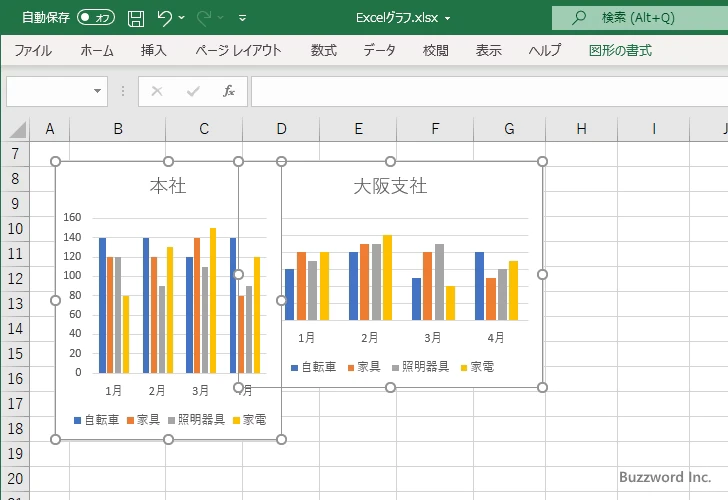Expand the Name Box dropdown arrow
This screenshot has height=500, width=728.
tap(98, 91)
